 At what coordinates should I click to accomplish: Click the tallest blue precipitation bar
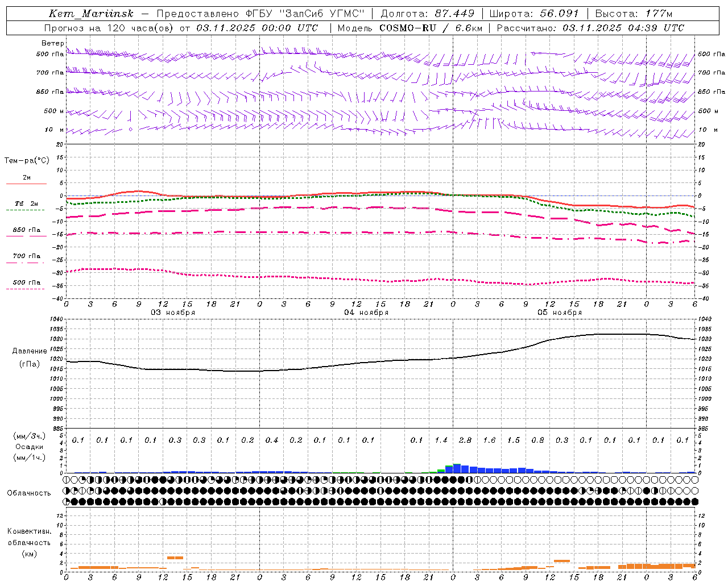point(457,469)
